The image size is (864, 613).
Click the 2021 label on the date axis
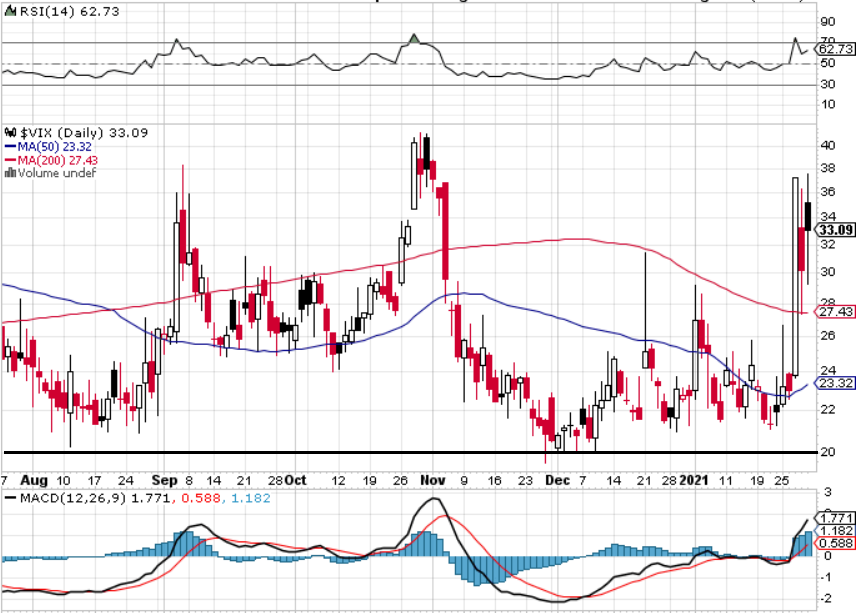click(694, 480)
